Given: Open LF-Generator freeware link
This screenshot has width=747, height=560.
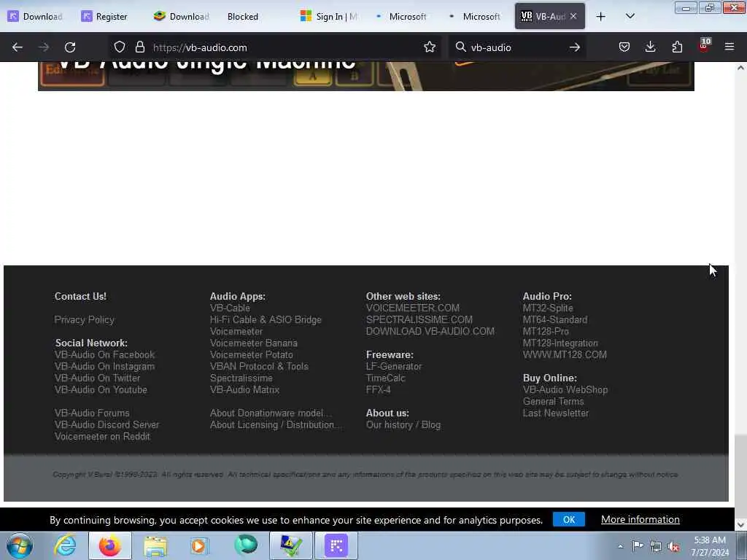Looking at the screenshot, I should pos(393,366).
